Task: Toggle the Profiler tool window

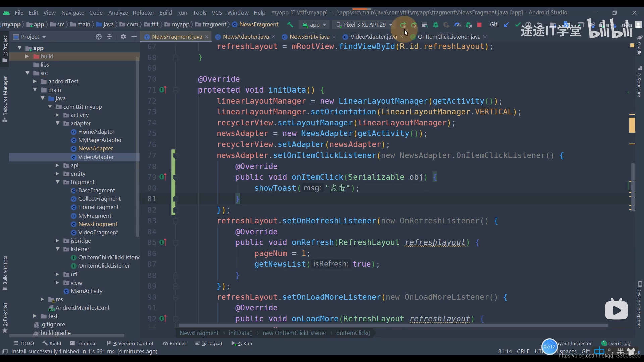Action: pyautogui.click(x=174, y=343)
